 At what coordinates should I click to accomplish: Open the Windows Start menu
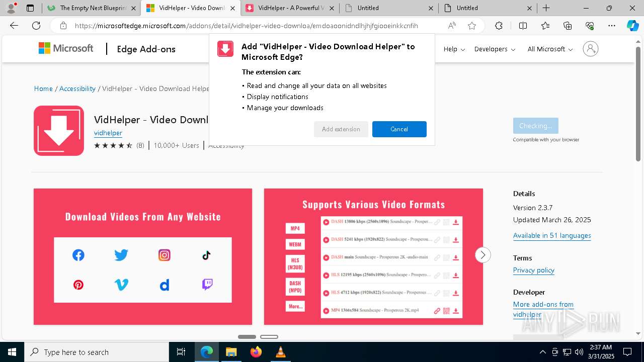(x=12, y=352)
